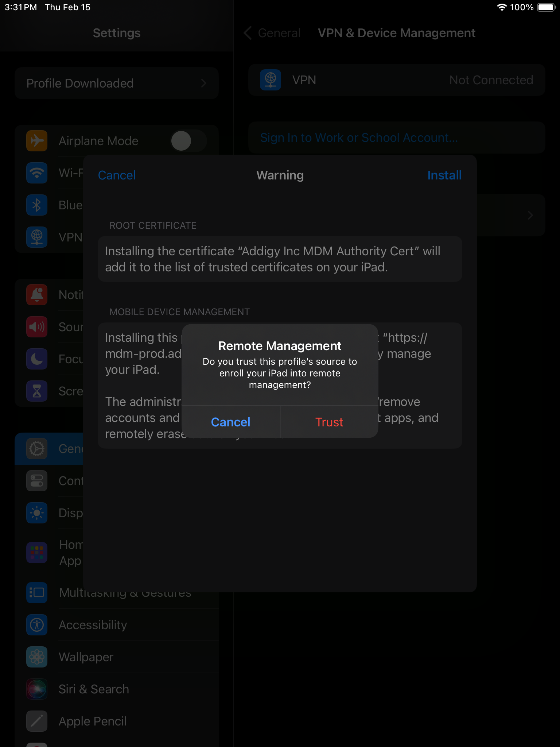Expand the downloaded profile row chevron
The height and width of the screenshot is (747, 560).
point(530,215)
